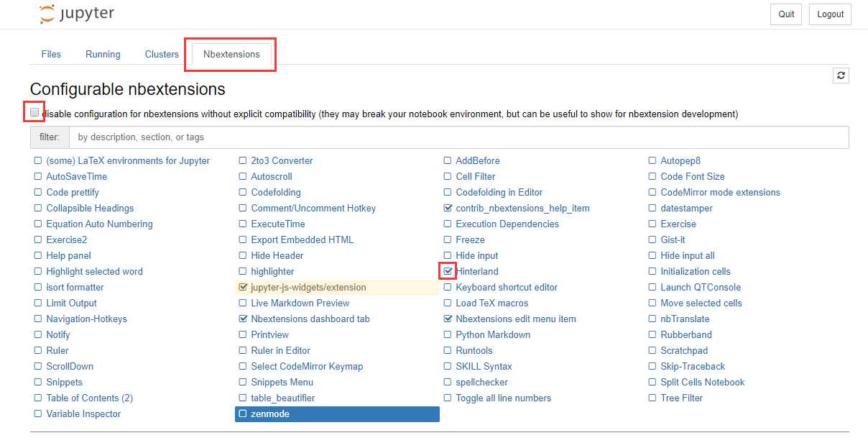Click the refresh extensions list icon

click(x=841, y=76)
